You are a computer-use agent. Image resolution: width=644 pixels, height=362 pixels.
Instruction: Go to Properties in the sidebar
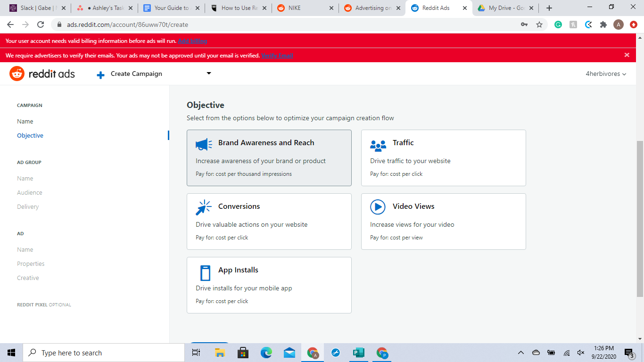tap(31, 264)
